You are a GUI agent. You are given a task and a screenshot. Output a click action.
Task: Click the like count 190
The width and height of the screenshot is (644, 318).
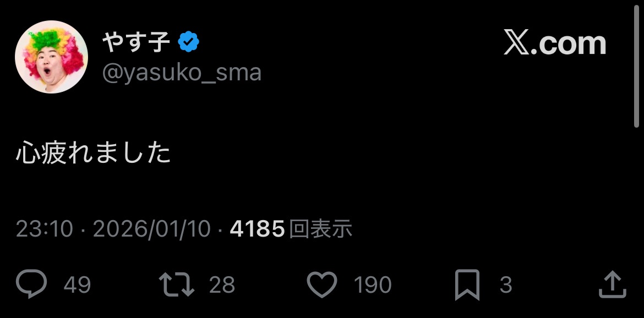pos(373,285)
